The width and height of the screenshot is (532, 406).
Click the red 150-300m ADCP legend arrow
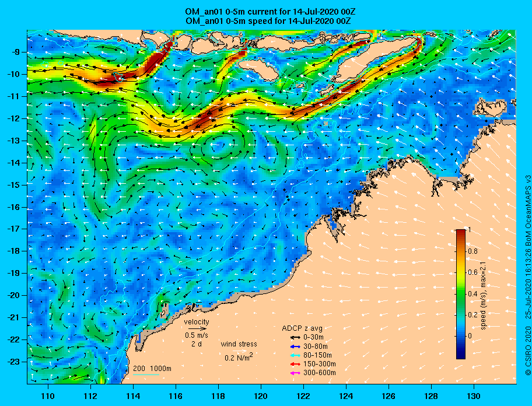(295, 364)
